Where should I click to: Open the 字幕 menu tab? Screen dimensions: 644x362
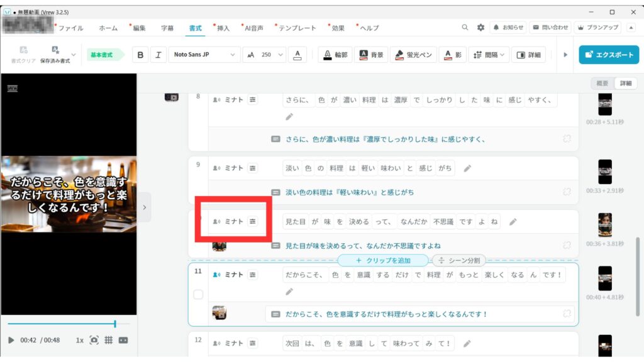tap(167, 28)
